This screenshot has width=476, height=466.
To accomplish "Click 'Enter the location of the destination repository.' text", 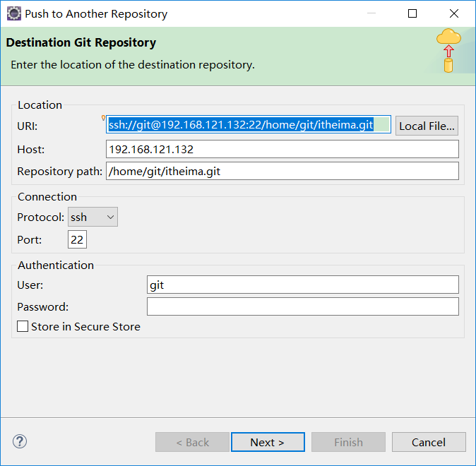I will point(133,65).
